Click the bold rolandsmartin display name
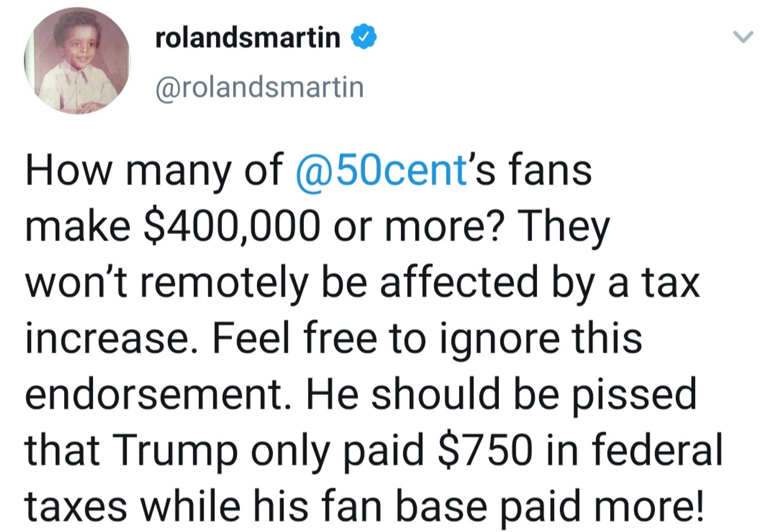 tap(247, 38)
